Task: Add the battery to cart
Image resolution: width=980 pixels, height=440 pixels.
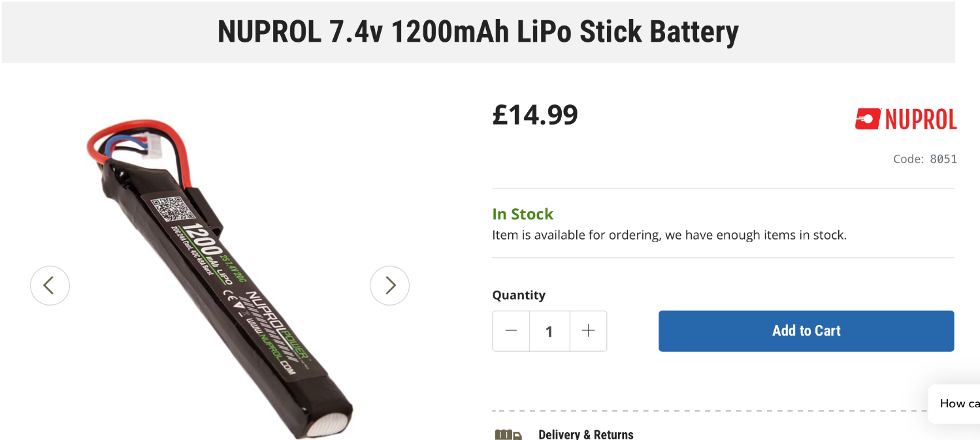Action: point(806,331)
